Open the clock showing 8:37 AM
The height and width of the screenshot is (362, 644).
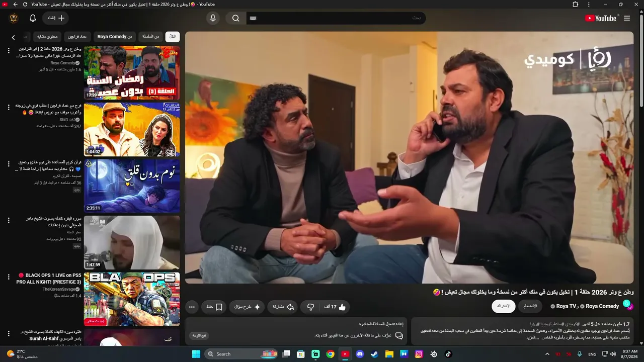tap(630, 354)
